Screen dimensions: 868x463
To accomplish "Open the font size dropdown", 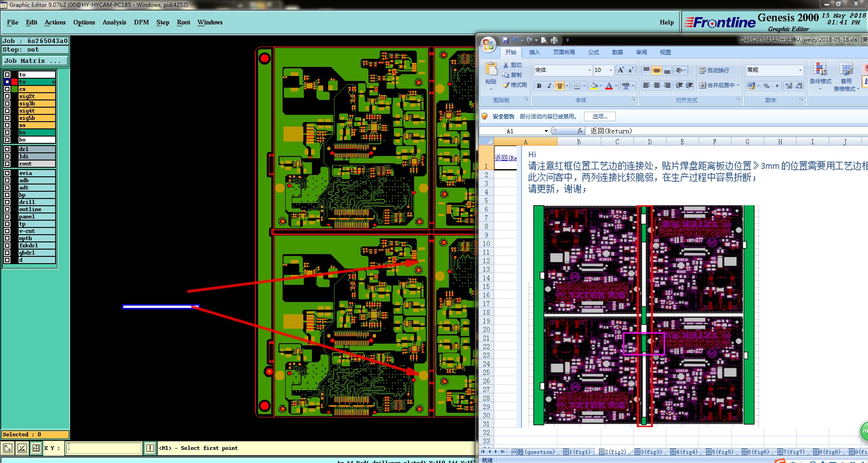I will point(611,70).
